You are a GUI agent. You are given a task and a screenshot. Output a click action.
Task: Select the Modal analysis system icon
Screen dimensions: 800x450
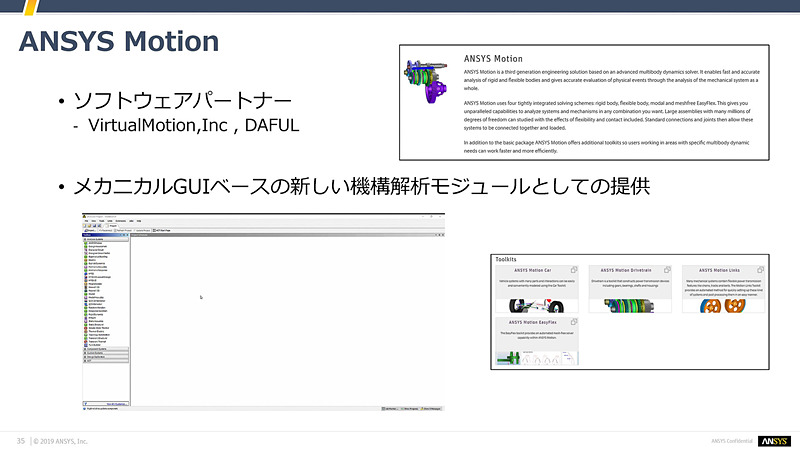pyautogui.click(x=86, y=294)
